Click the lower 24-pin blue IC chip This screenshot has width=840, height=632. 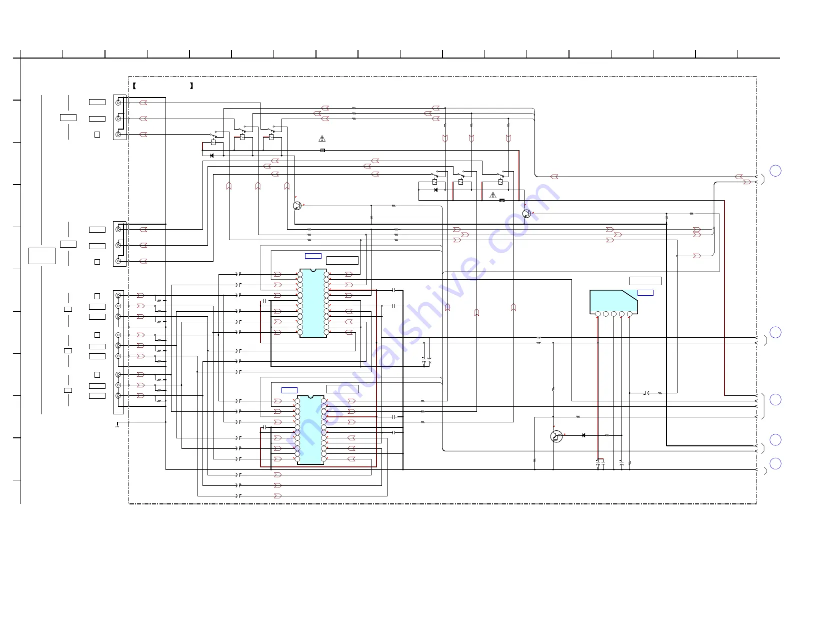click(x=310, y=430)
